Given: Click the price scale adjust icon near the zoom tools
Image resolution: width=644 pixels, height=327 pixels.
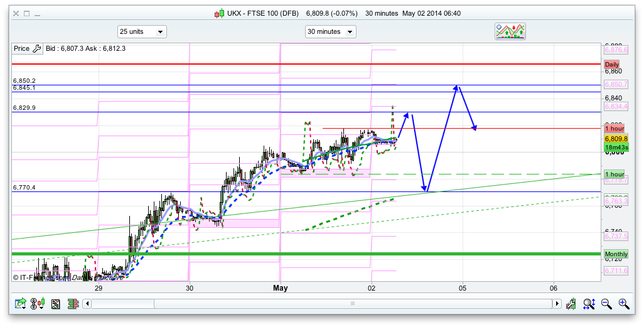Looking at the screenshot, I should pos(571,304).
